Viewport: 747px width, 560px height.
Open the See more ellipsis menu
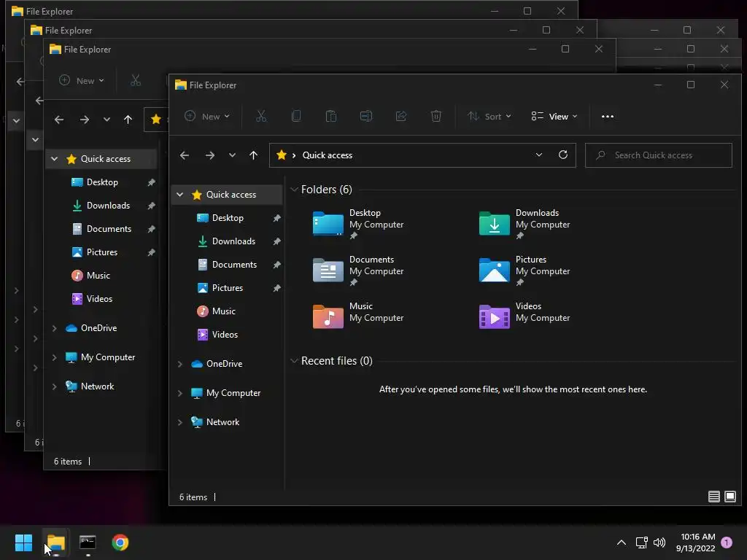(x=608, y=116)
